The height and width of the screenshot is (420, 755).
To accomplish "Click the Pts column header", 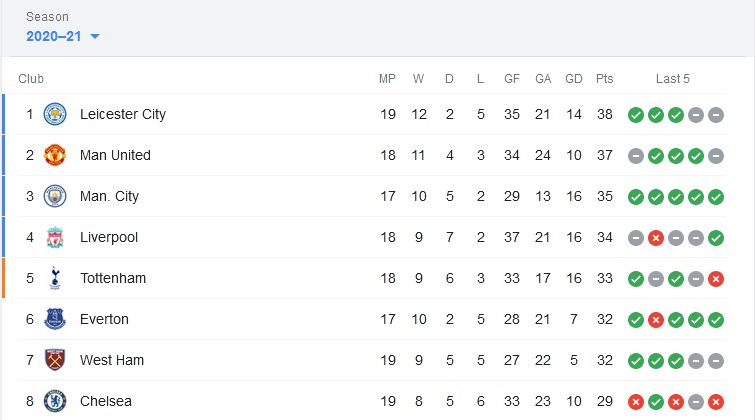I will tap(604, 79).
